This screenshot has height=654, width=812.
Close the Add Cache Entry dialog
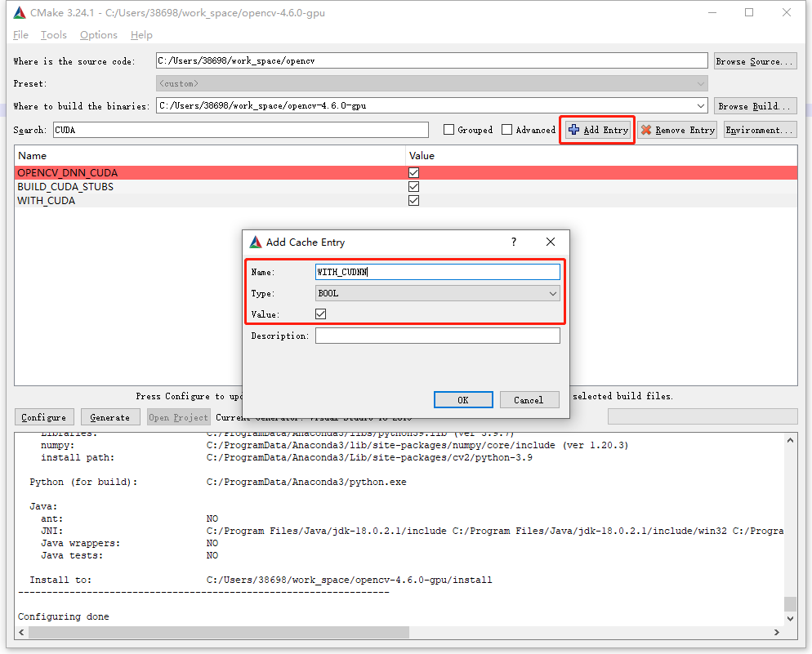click(551, 242)
